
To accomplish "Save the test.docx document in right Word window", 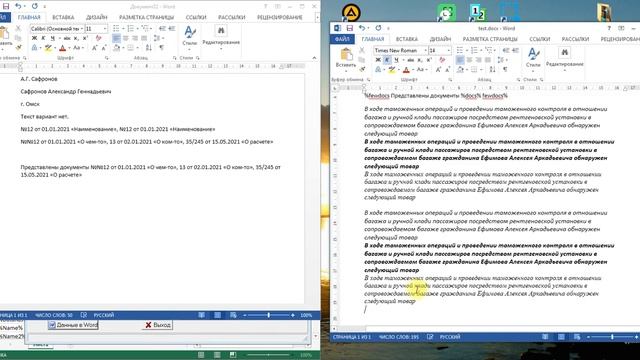I will (350, 28).
